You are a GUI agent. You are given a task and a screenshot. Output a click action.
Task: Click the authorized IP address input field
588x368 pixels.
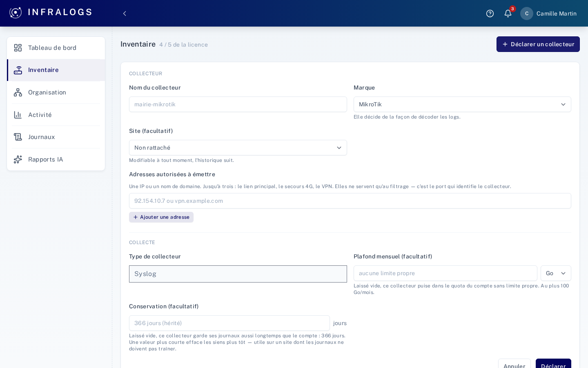point(350,201)
